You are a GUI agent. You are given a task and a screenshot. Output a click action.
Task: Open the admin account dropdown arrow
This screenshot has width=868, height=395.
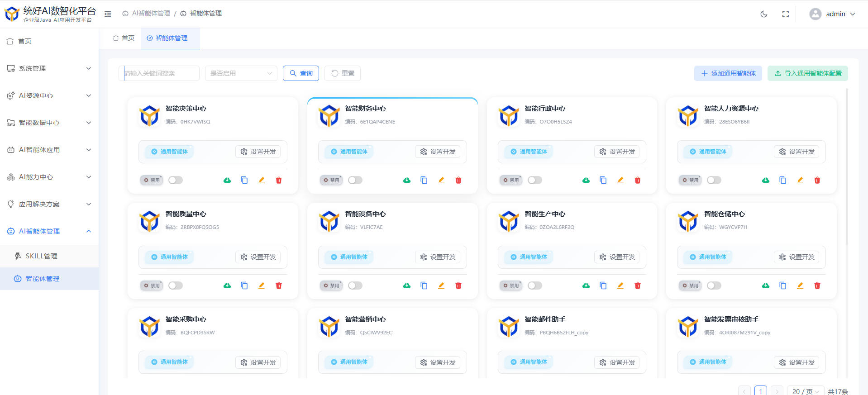pos(853,14)
